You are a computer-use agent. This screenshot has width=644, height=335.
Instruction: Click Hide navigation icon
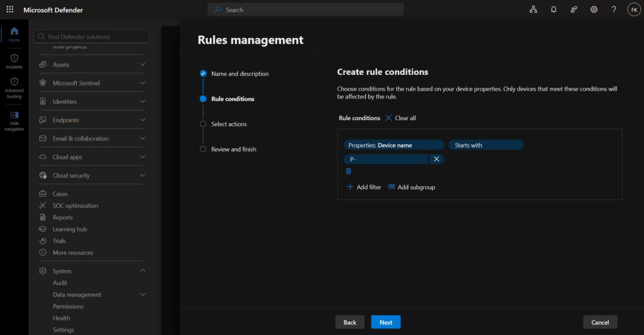click(x=15, y=115)
